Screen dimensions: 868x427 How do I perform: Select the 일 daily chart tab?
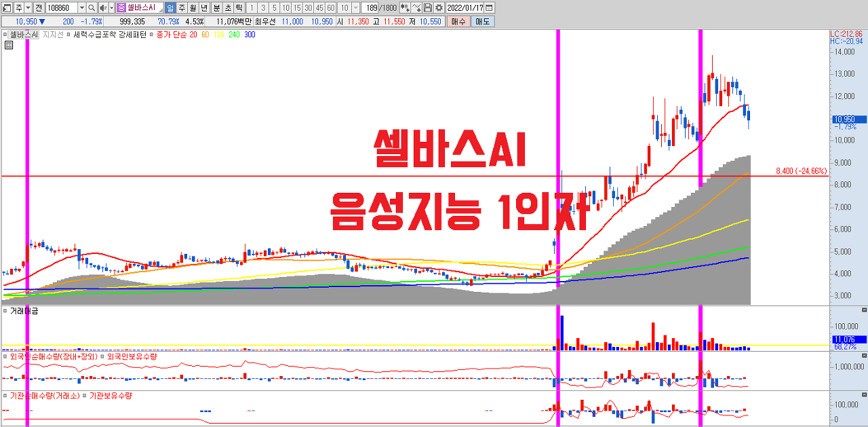pyautogui.click(x=170, y=8)
